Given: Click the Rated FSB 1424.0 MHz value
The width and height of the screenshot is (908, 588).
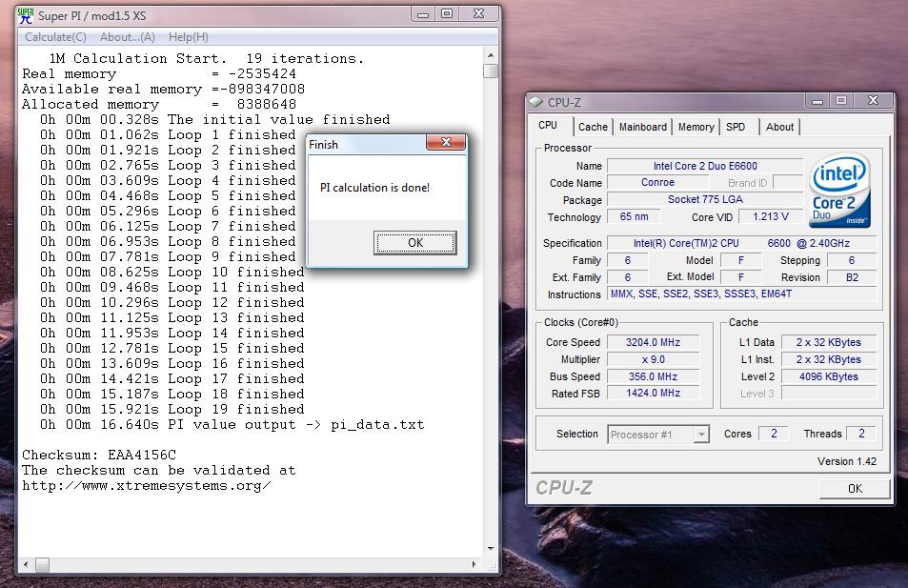Looking at the screenshot, I should [653, 394].
